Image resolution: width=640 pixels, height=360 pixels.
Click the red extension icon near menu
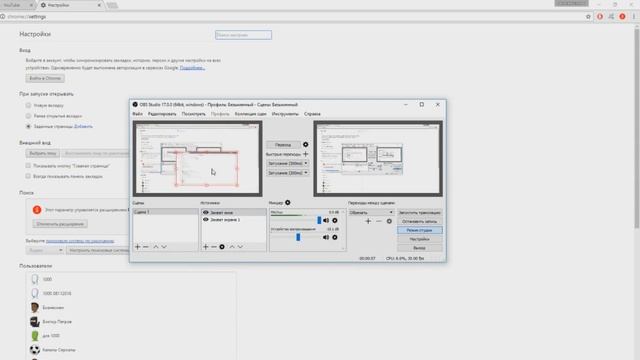622,17
